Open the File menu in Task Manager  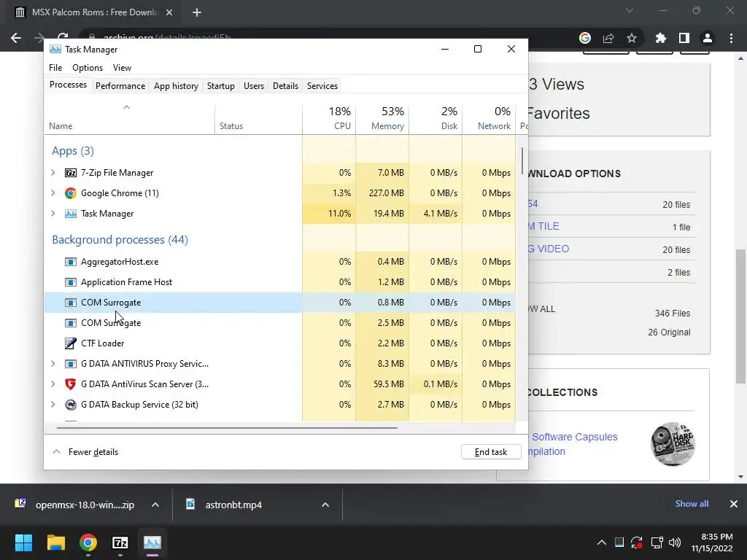tap(55, 68)
